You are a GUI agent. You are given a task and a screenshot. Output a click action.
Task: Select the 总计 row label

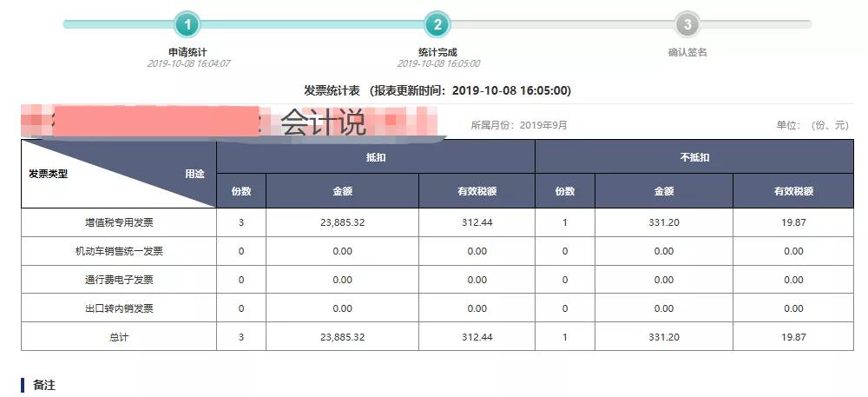point(119,337)
